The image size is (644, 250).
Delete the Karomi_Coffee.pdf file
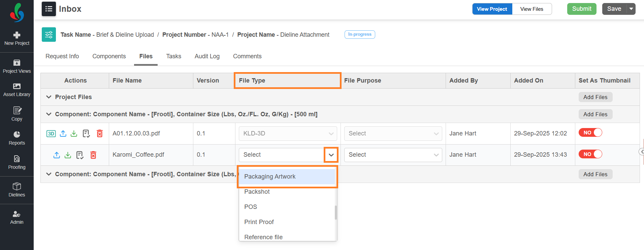pyautogui.click(x=93, y=155)
